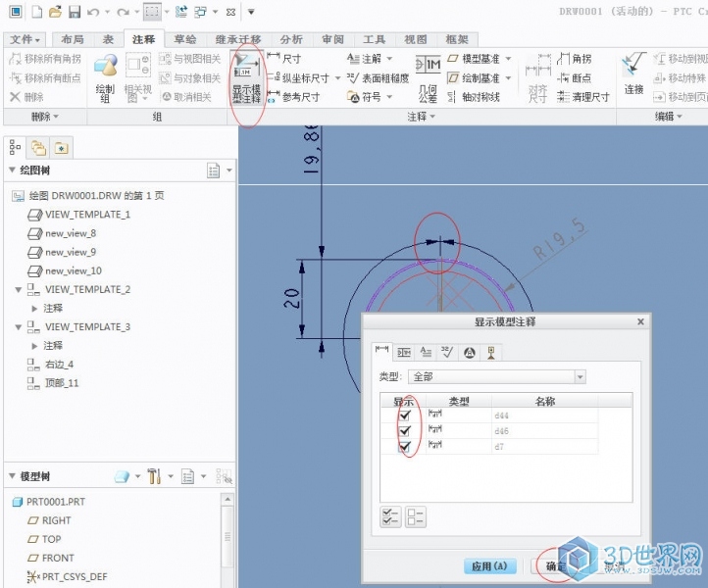Click the Cleanup Dimensions (清理尺寸) tool
The image size is (708, 588).
tap(582, 97)
